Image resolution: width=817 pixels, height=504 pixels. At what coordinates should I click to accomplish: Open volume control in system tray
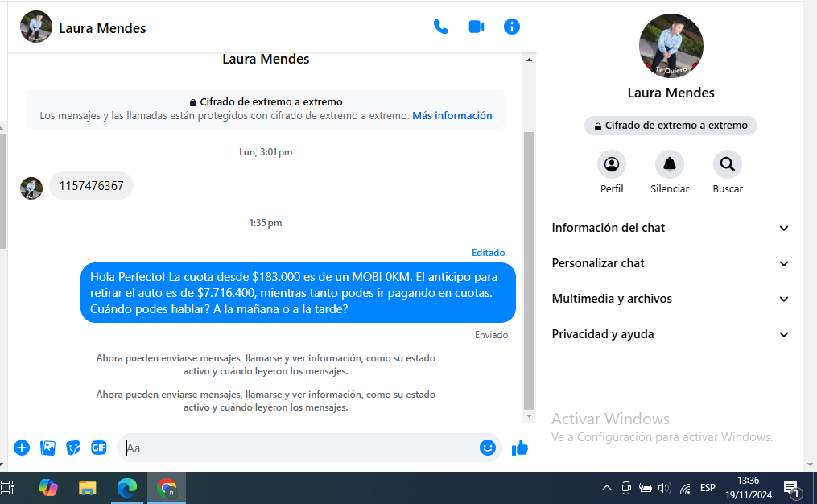pyautogui.click(x=664, y=489)
